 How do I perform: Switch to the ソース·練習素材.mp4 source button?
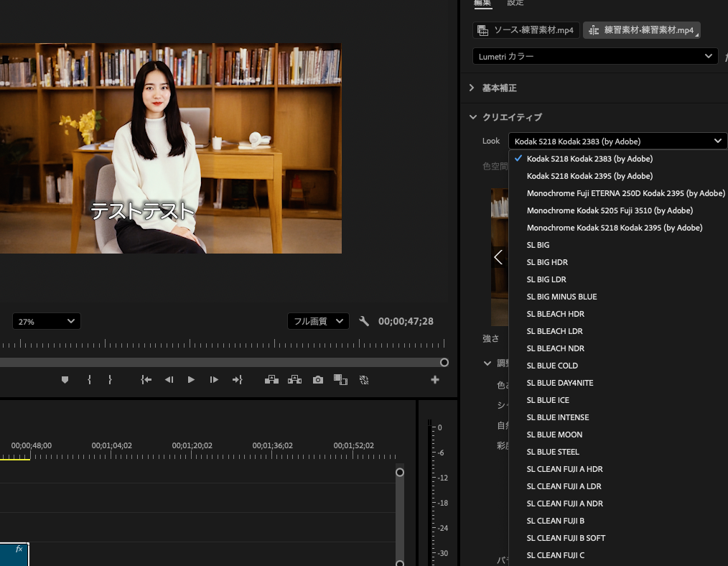pyautogui.click(x=526, y=30)
